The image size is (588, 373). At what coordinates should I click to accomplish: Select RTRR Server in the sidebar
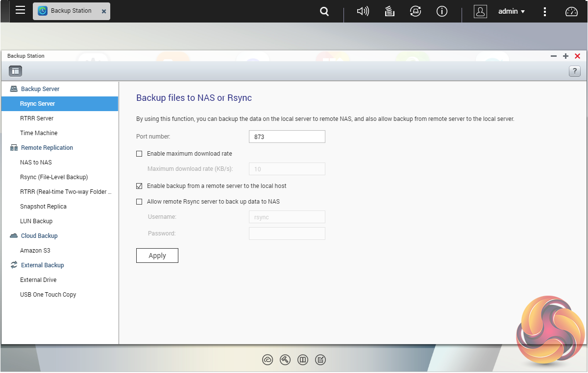tap(37, 118)
